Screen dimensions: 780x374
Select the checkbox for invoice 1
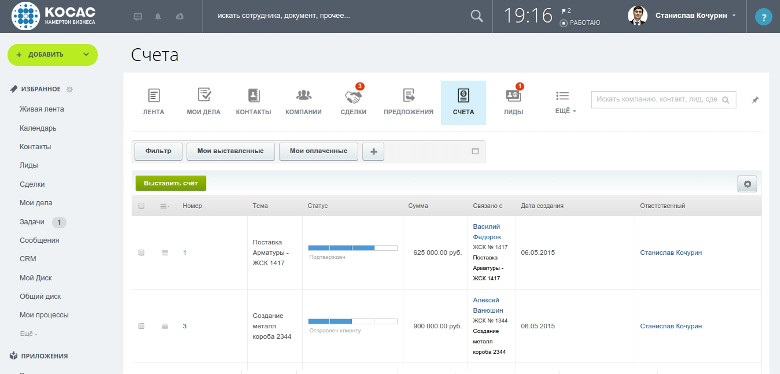tap(141, 253)
